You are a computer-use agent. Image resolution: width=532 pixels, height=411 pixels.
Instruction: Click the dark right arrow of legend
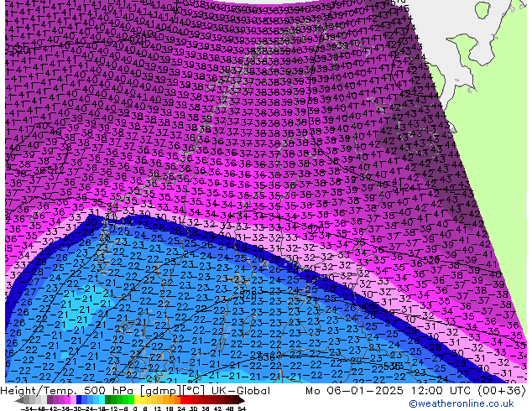coord(242,400)
